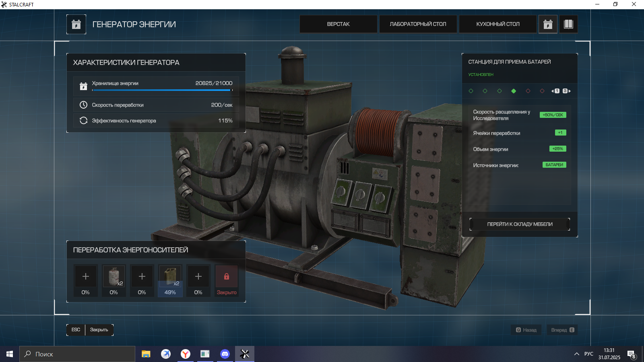644x362 pixels.
Task: Switch the РУС input language
Action: click(x=589, y=354)
